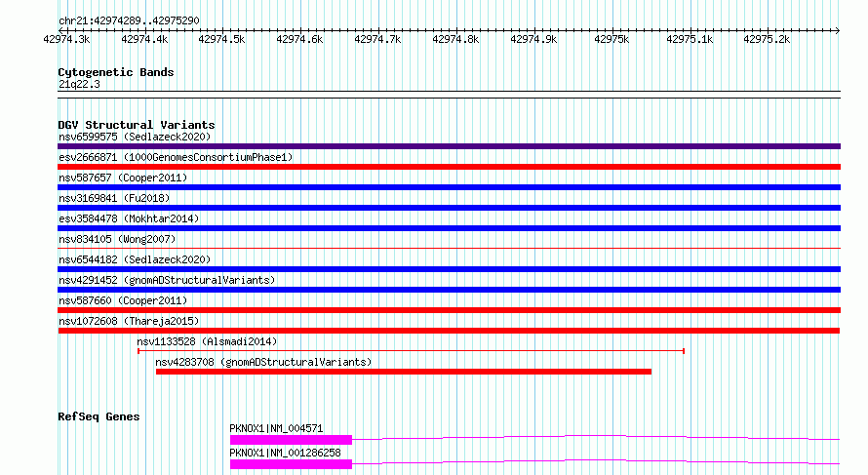Screen dimensions: 868x475
Task: Click the red bar under nsv587660
Action: pos(449,310)
